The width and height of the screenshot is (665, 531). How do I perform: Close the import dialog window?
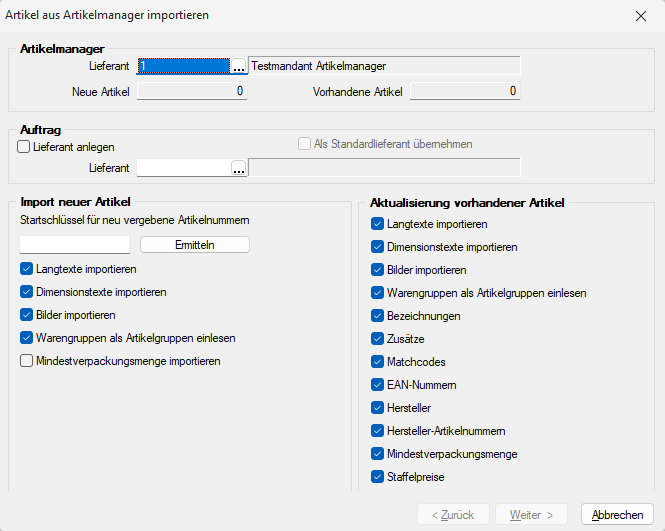click(x=640, y=16)
